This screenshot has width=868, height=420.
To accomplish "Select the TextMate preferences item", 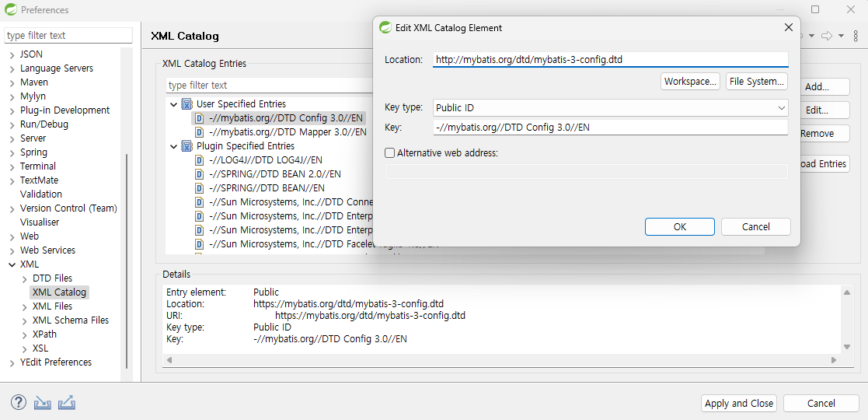I will 39,180.
